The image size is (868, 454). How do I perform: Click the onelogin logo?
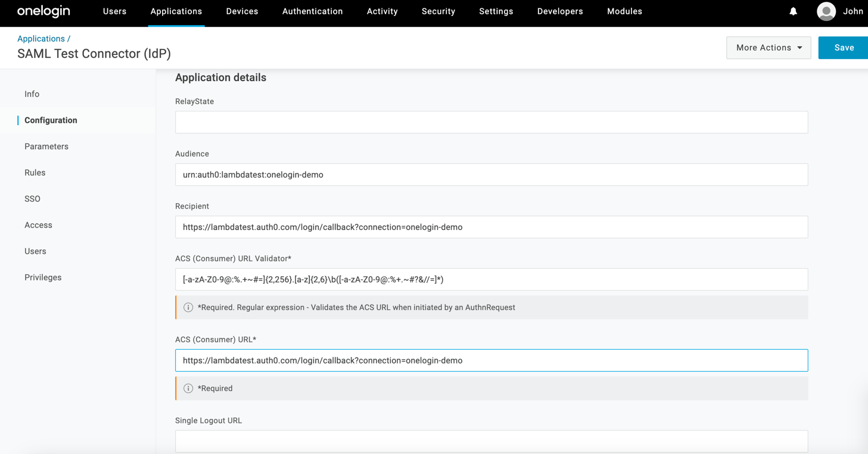coord(43,11)
